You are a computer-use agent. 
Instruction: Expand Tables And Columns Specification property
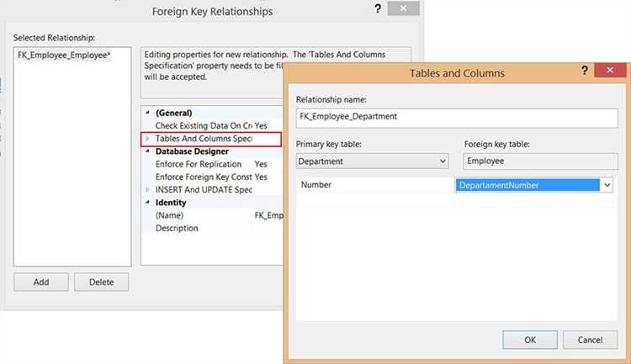click(x=148, y=138)
